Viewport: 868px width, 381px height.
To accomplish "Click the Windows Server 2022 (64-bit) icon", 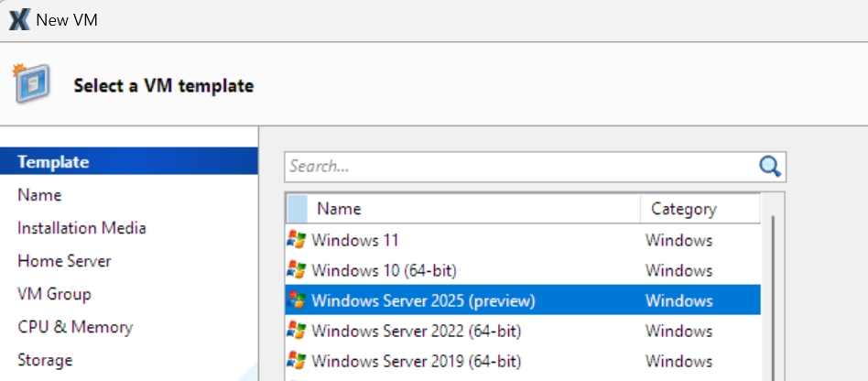I will pyautogui.click(x=297, y=331).
